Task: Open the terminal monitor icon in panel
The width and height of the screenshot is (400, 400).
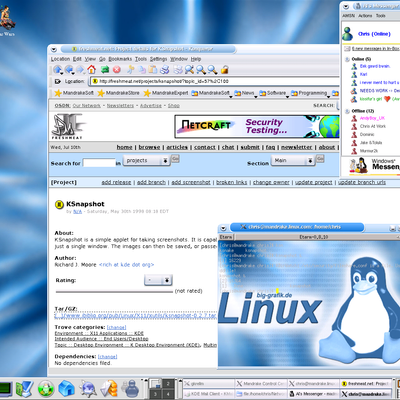Action: tap(5, 389)
